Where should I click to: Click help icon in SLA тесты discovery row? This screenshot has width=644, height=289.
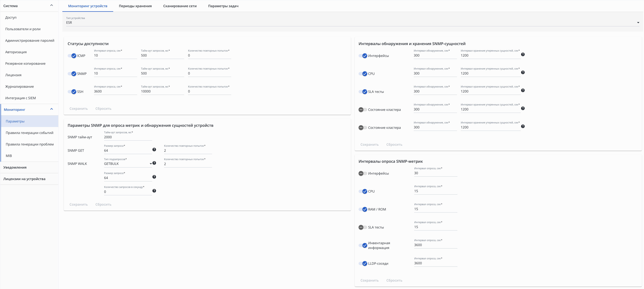[523, 90]
